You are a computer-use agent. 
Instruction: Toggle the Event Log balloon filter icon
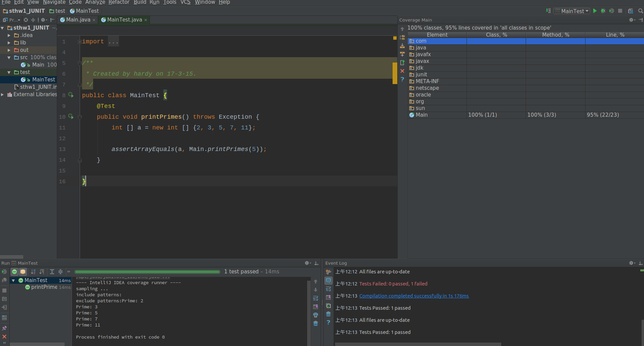click(x=328, y=280)
